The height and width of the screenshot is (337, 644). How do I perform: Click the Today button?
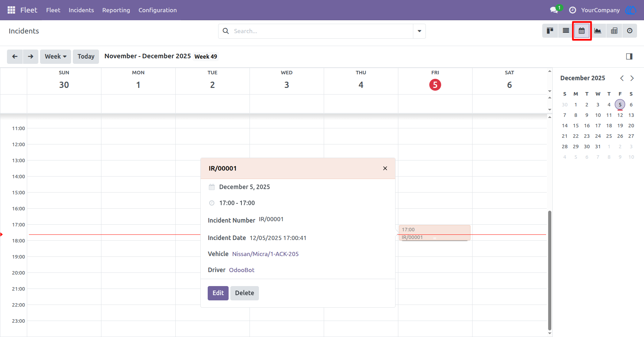pos(86,57)
